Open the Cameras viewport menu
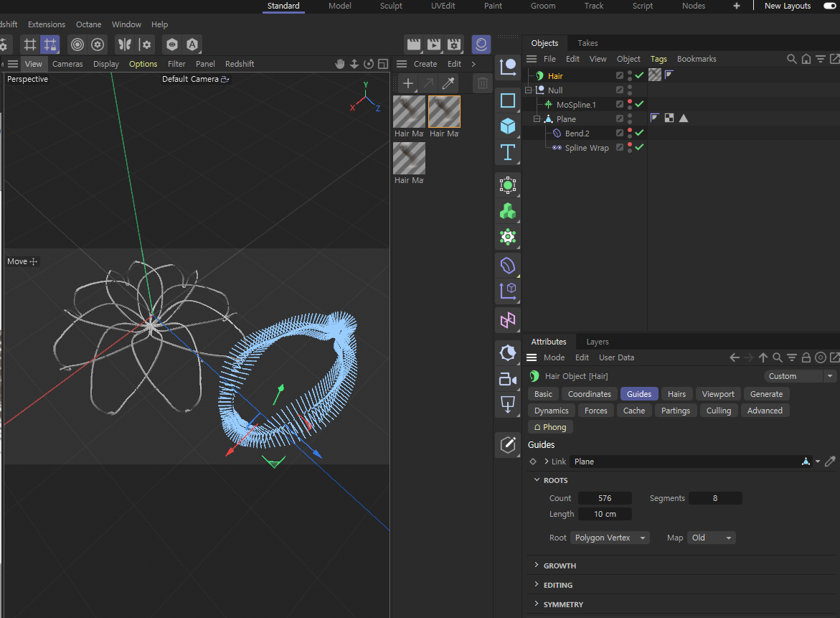 67,64
